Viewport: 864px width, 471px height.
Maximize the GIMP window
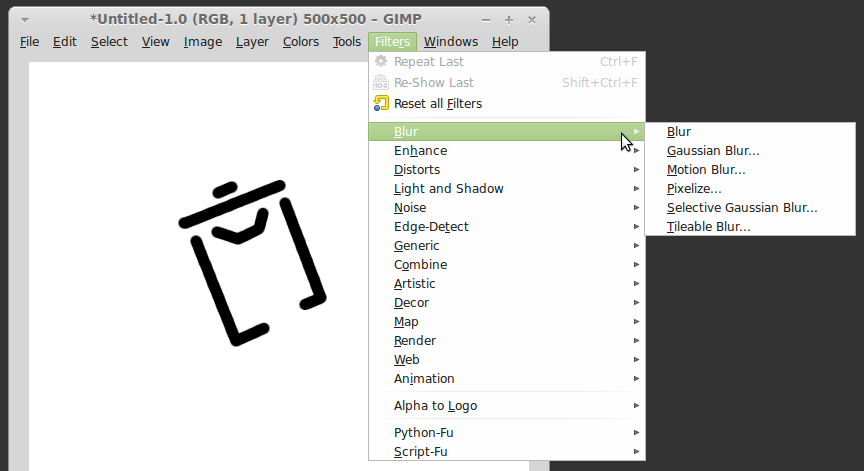[x=509, y=20]
